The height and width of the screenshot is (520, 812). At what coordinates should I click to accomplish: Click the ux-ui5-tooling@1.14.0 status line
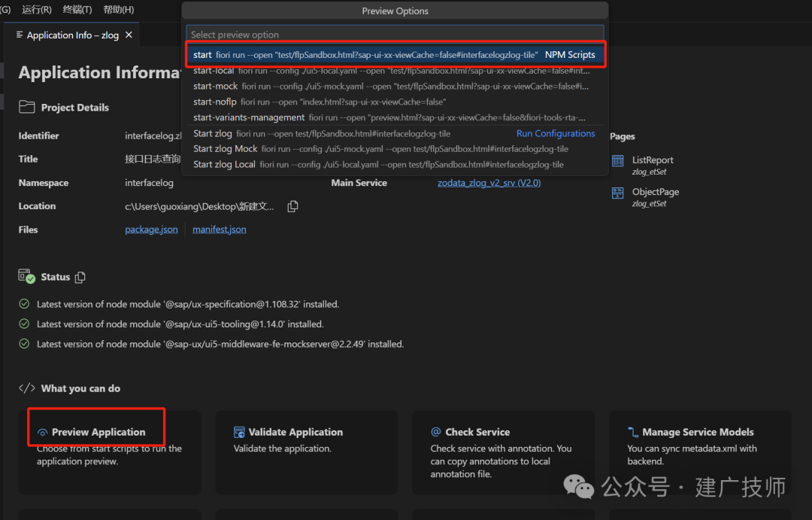pyautogui.click(x=180, y=324)
